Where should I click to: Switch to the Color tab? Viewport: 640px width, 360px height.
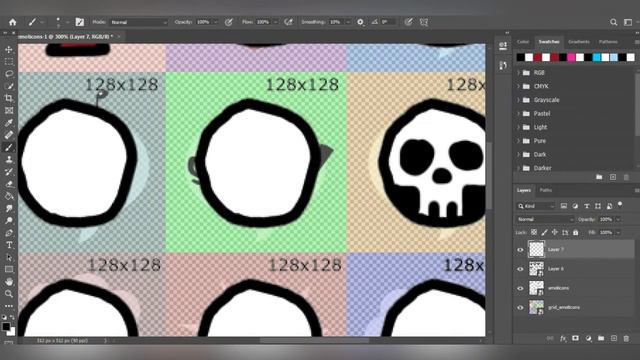point(523,42)
